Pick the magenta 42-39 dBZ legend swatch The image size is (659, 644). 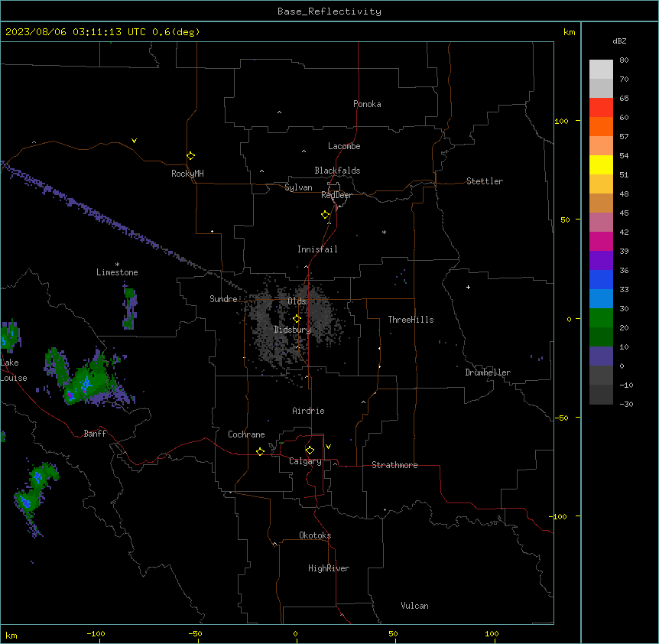point(601,241)
